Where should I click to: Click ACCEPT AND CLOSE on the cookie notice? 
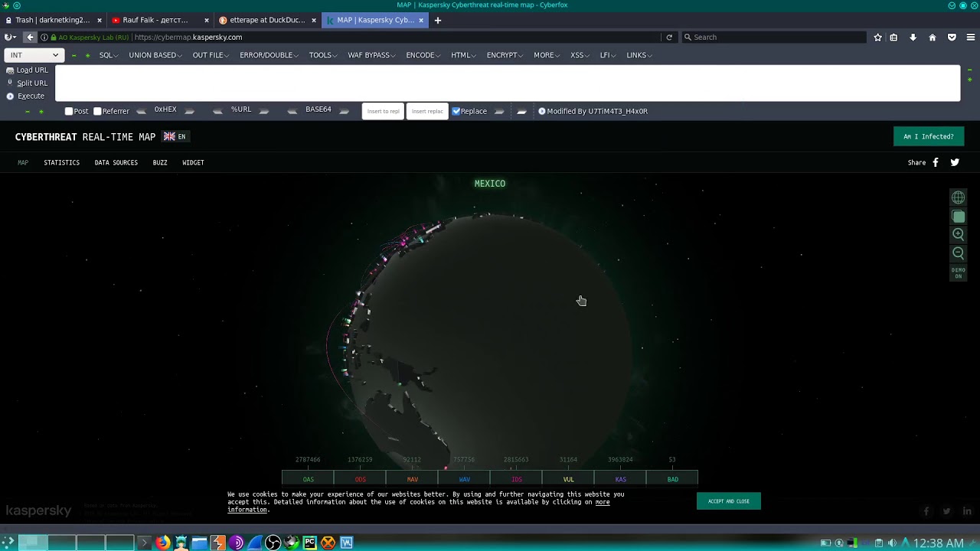729,501
